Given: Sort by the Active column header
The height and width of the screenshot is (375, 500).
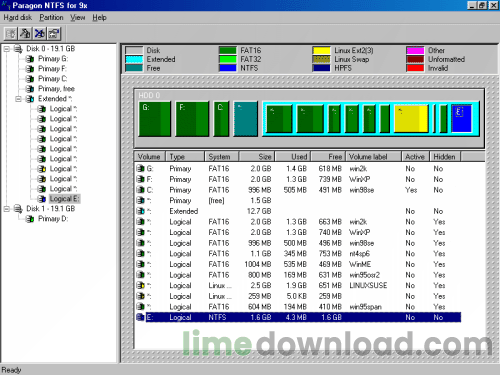Looking at the screenshot, I should (x=415, y=157).
